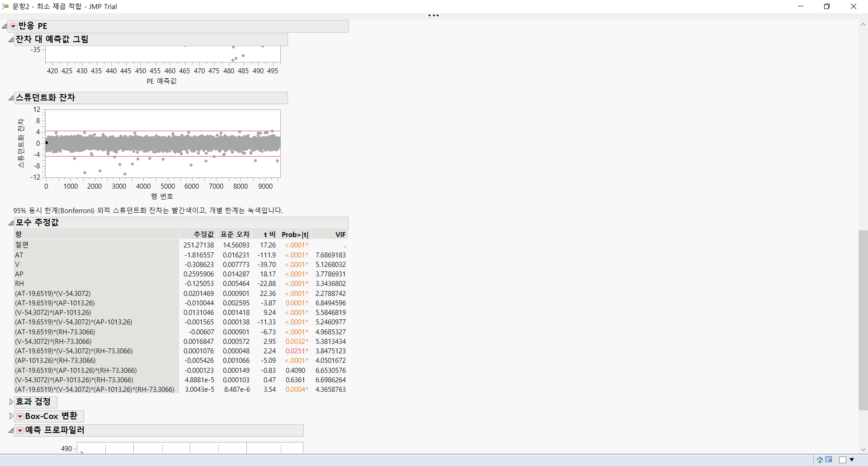Select the (AT-19.6519)*(AP-1013.26)*(RH-73.3066) term
The height and width of the screenshot is (466, 868).
click(76, 371)
